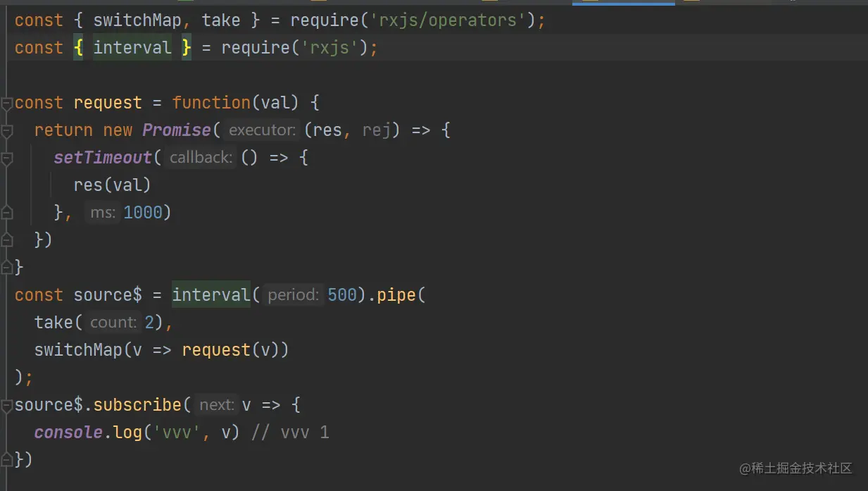Click the 'ms:' inlay hint
The image size is (868, 491).
(103, 213)
